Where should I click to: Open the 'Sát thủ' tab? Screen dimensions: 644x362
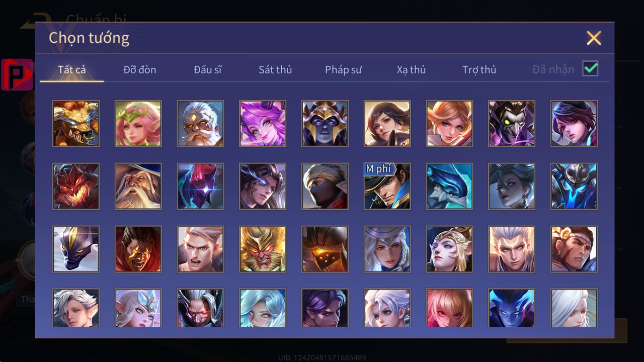pyautogui.click(x=275, y=70)
